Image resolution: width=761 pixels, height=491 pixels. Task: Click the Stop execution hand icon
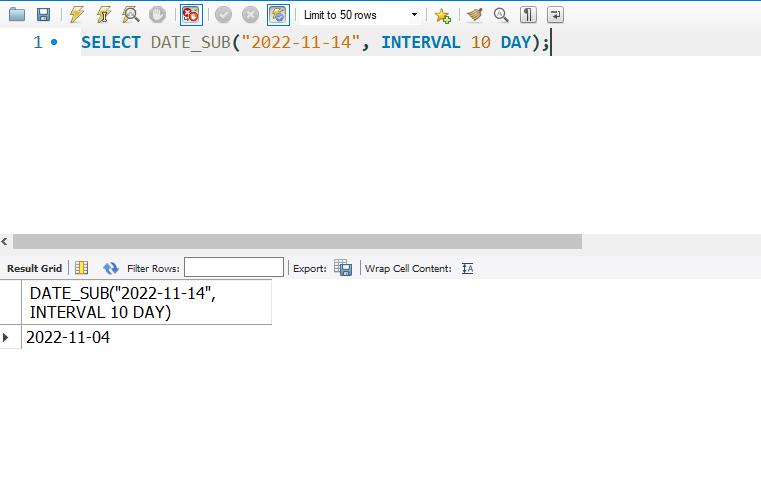pyautogui.click(x=157, y=15)
